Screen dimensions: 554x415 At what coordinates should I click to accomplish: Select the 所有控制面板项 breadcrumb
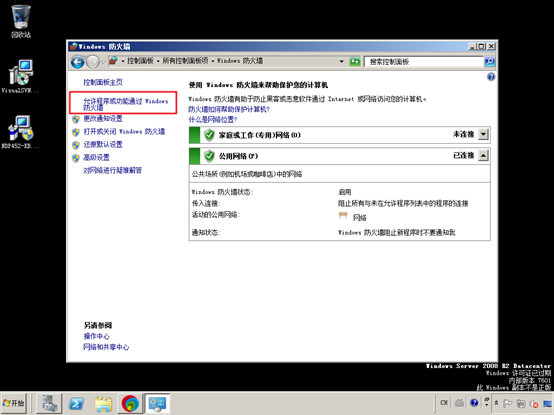tap(185, 61)
